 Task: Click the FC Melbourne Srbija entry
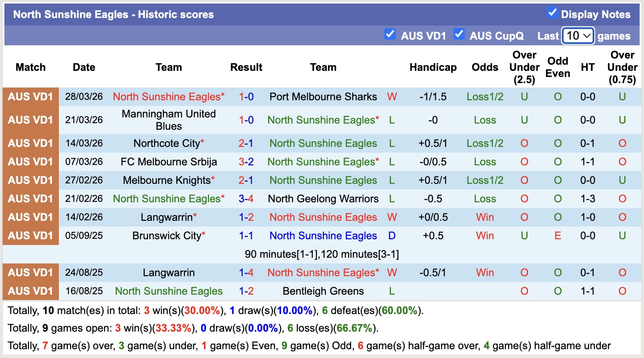click(168, 161)
